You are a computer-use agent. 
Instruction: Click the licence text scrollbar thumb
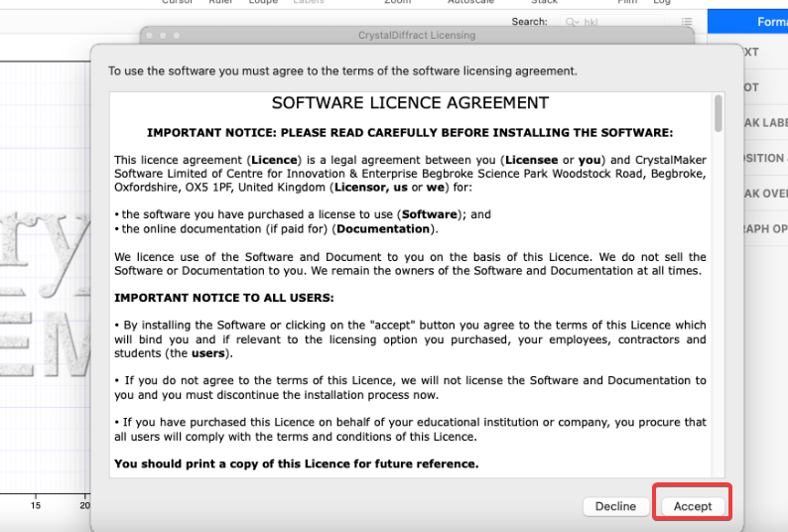[x=719, y=113]
